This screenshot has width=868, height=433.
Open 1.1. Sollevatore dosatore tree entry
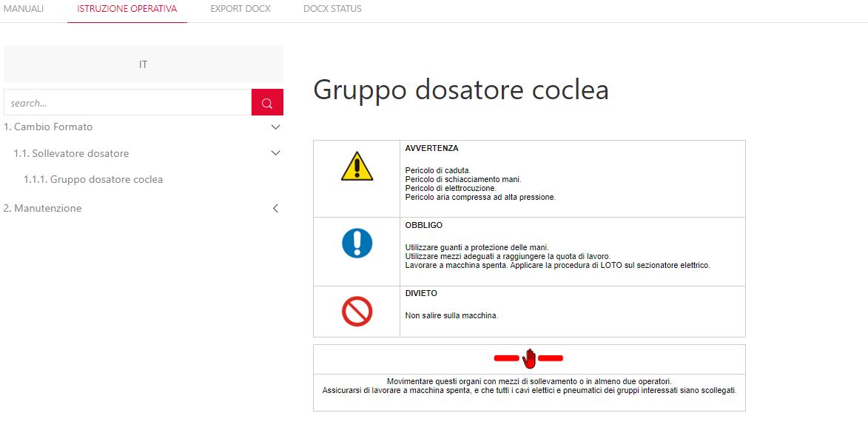(71, 153)
